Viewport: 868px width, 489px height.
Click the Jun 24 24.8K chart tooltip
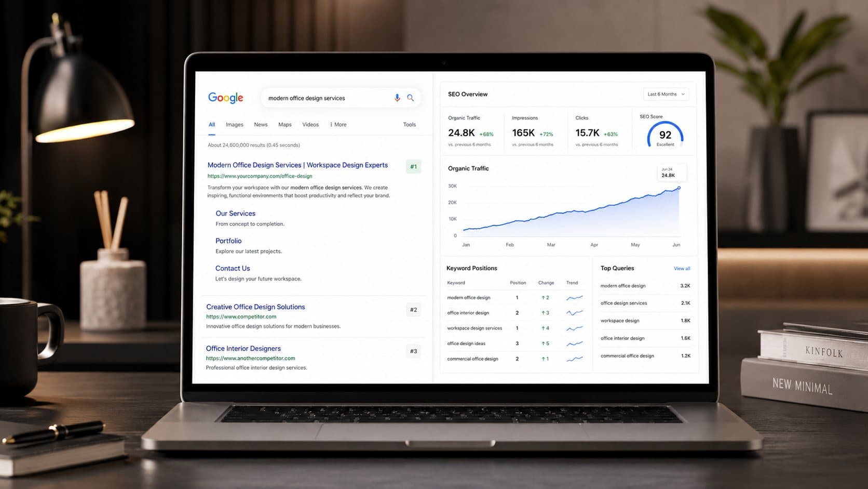[x=672, y=173]
